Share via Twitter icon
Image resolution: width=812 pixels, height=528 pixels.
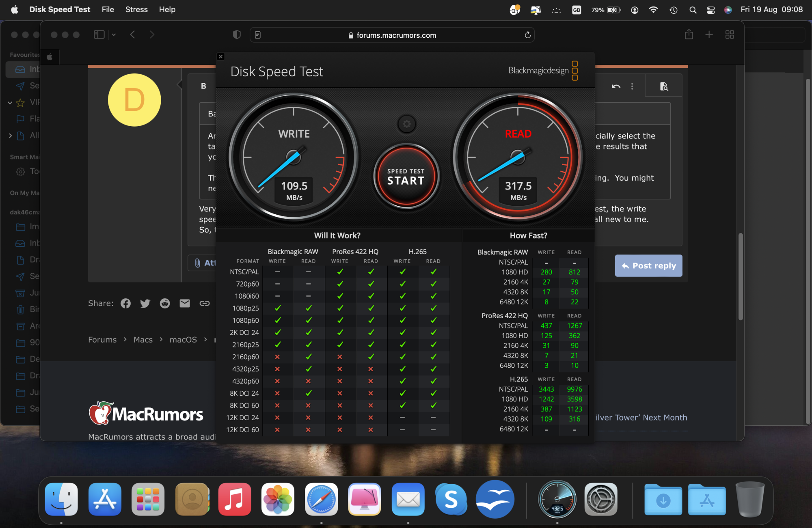(x=145, y=303)
